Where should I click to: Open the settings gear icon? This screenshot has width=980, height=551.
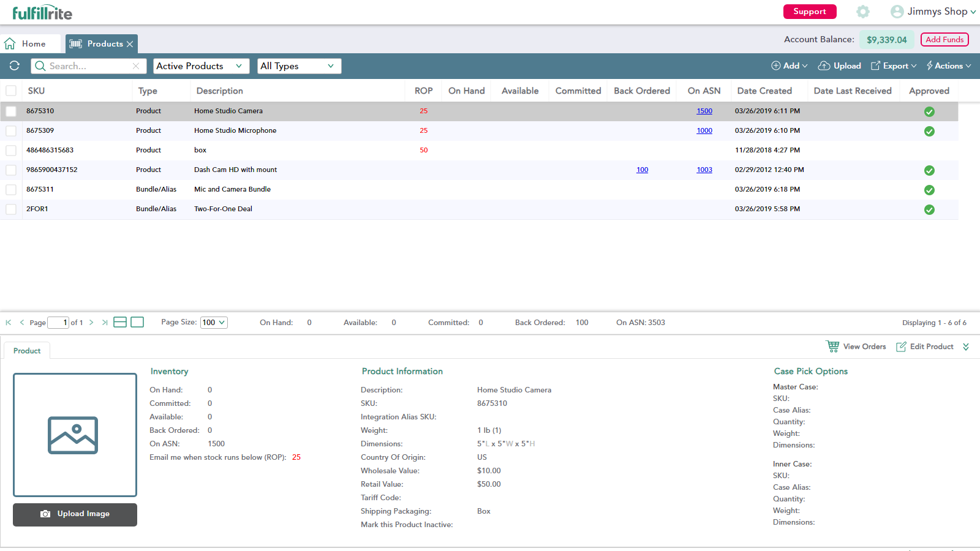pyautogui.click(x=863, y=12)
